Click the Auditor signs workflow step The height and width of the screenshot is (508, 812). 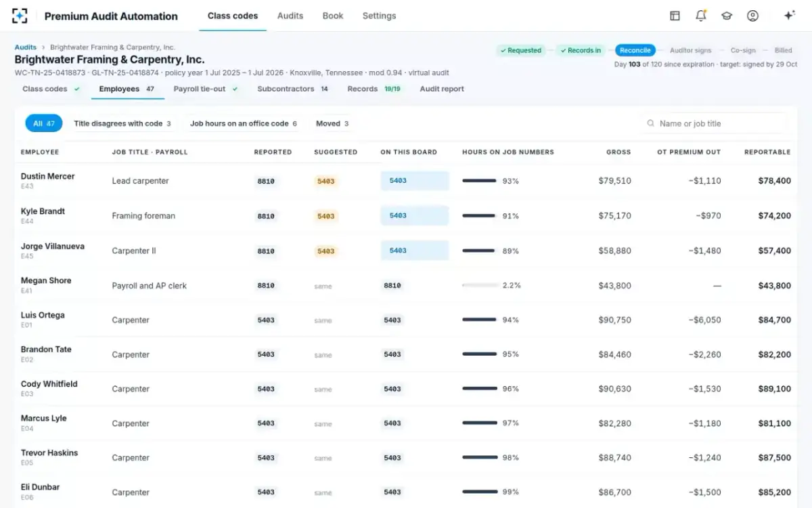coord(691,50)
